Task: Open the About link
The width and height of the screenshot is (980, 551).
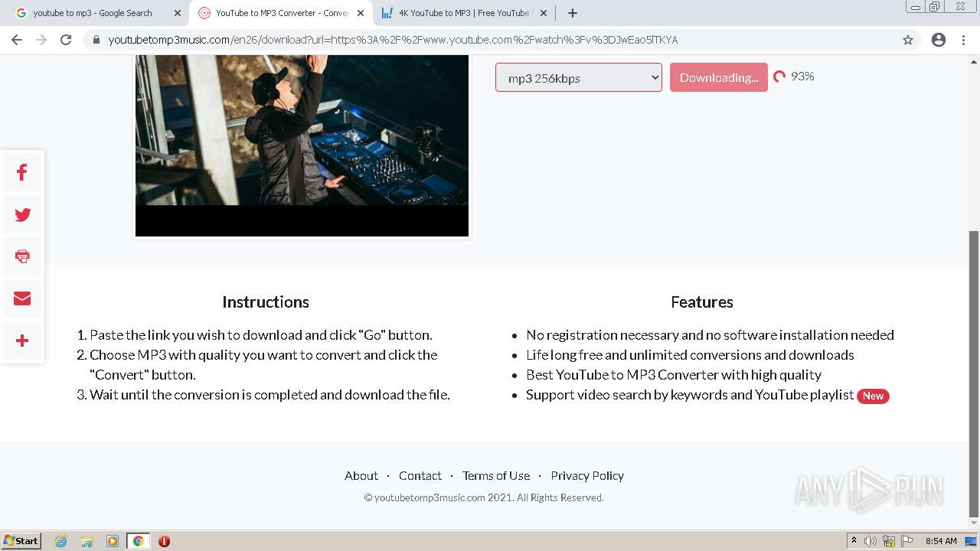Action: tap(361, 475)
